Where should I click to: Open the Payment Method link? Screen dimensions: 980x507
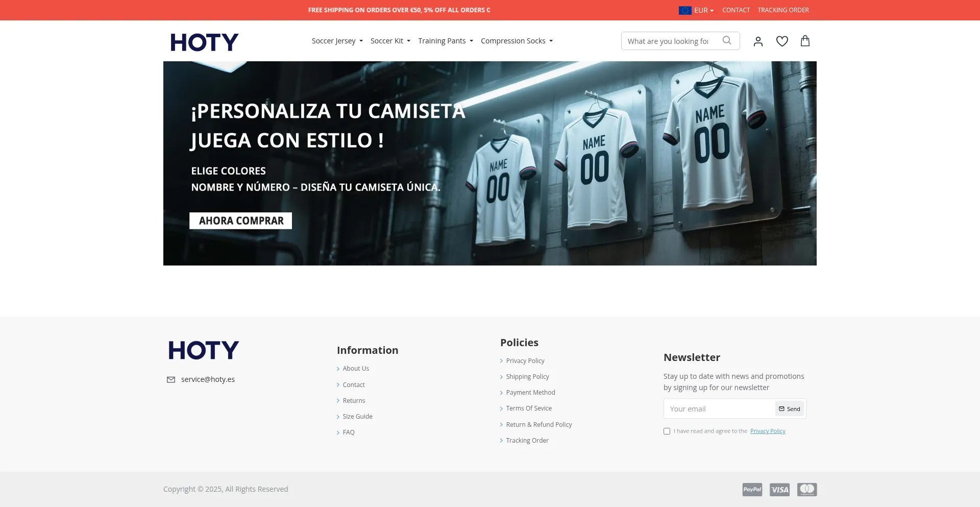click(530, 393)
